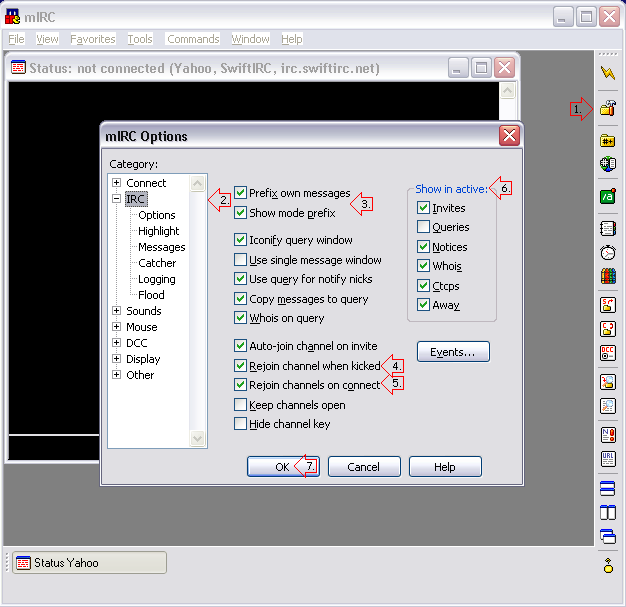Open the DCC options icon
Image resolution: width=626 pixels, height=607 pixels.
(608, 353)
